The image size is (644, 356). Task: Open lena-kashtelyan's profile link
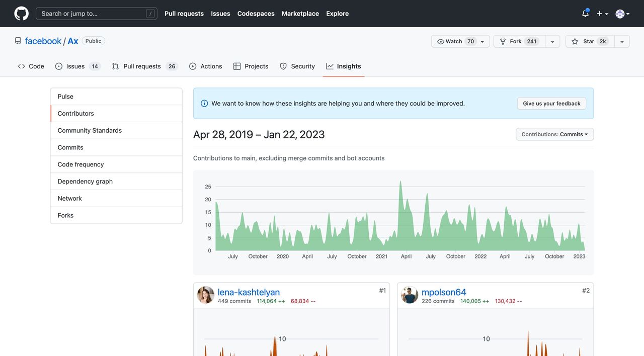(249, 292)
